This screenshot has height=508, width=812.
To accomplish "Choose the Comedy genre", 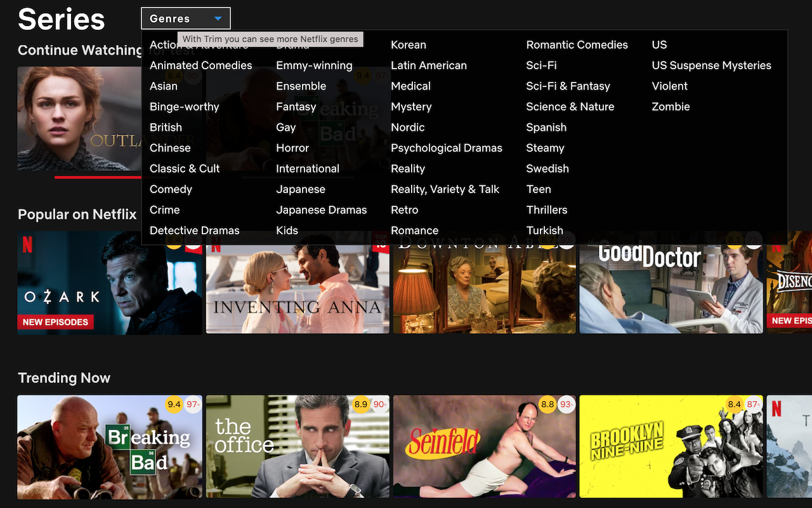I will (171, 189).
